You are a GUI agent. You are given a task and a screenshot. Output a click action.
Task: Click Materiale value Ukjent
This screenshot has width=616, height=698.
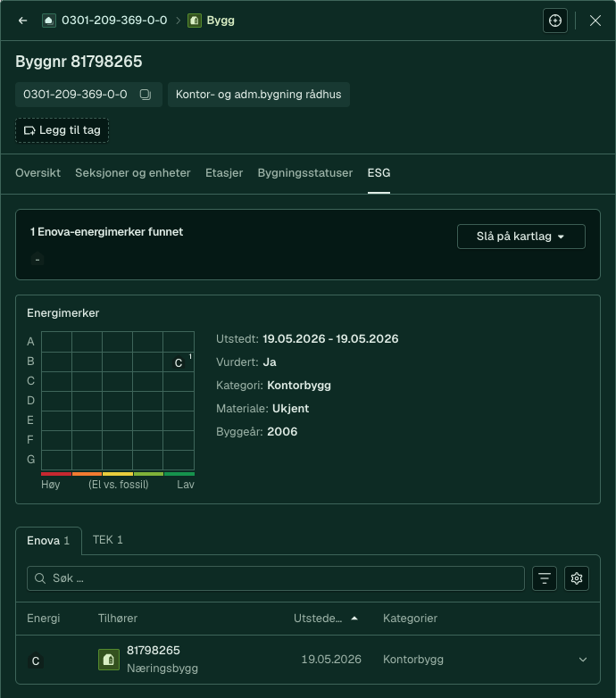(x=290, y=409)
